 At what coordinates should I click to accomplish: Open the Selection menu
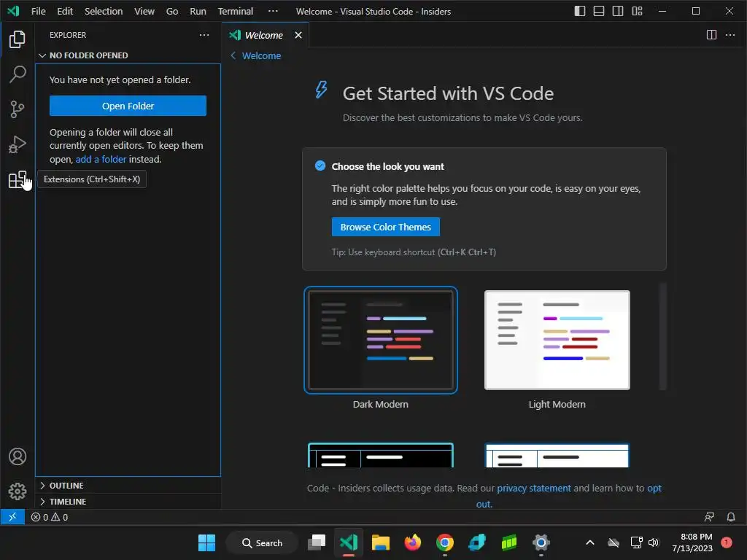104,11
